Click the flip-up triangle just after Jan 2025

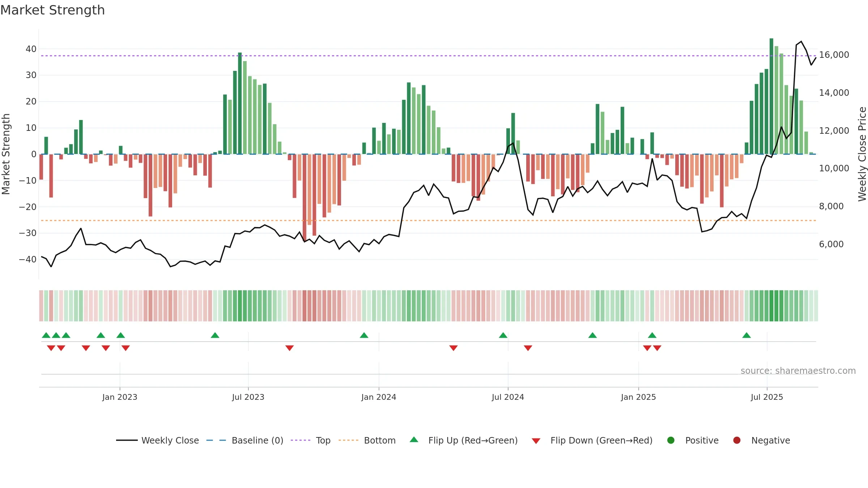point(652,335)
